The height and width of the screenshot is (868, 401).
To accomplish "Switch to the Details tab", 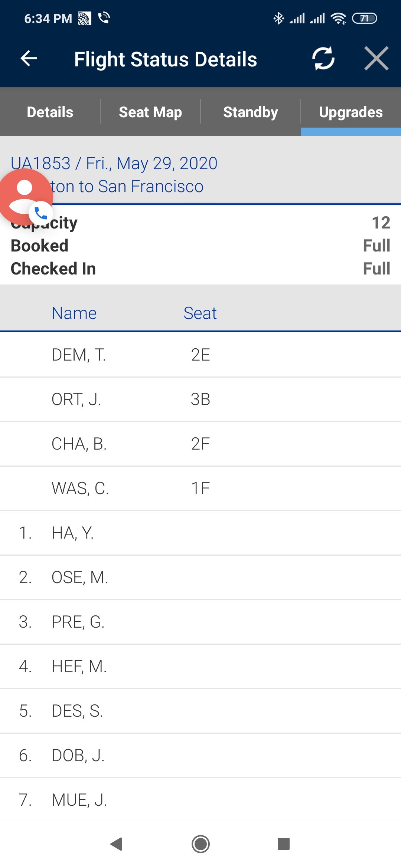I will point(50,112).
